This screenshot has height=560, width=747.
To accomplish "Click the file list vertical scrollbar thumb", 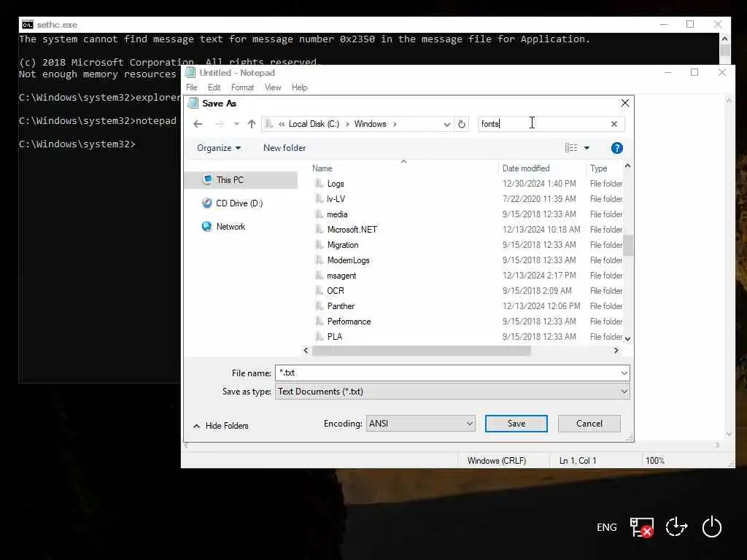I will (628, 245).
